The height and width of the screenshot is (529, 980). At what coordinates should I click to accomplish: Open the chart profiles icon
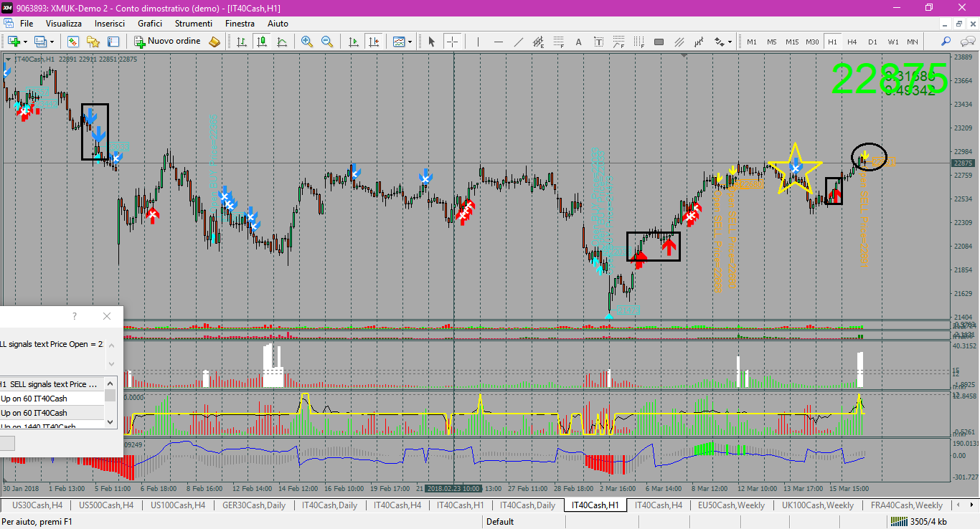[41, 42]
